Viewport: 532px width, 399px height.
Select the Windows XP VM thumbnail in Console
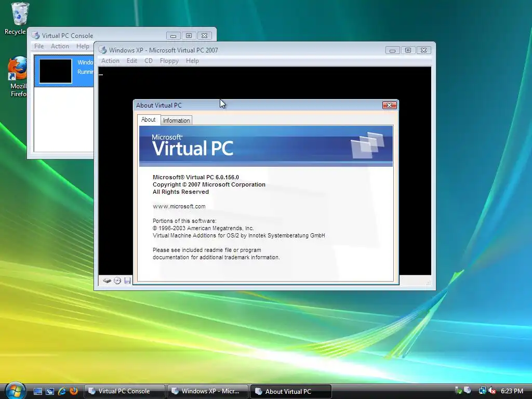[x=56, y=71]
